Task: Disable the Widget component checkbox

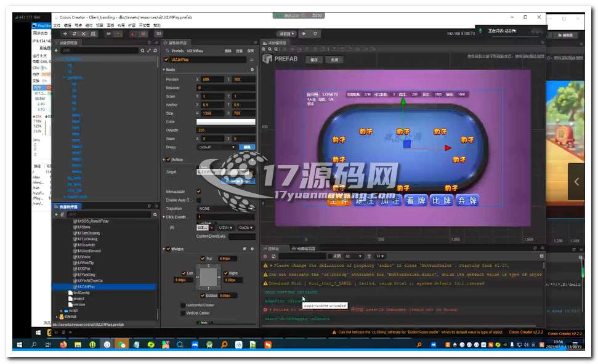Action: pos(168,249)
